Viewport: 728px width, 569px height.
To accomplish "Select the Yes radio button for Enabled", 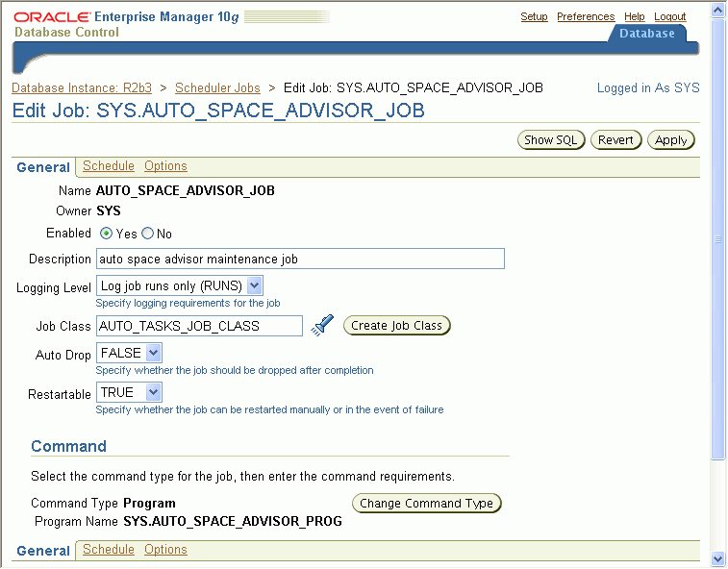I will coord(107,234).
